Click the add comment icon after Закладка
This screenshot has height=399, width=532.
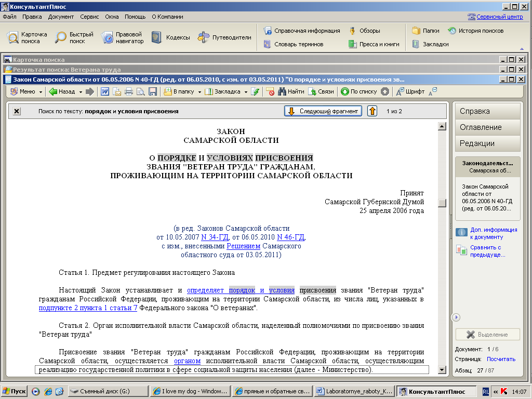[255, 91]
